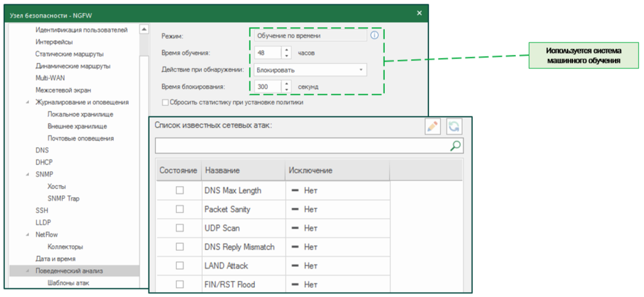Check the reset statistics on policy install box
This screenshot has width=644, height=297.
coord(165,103)
